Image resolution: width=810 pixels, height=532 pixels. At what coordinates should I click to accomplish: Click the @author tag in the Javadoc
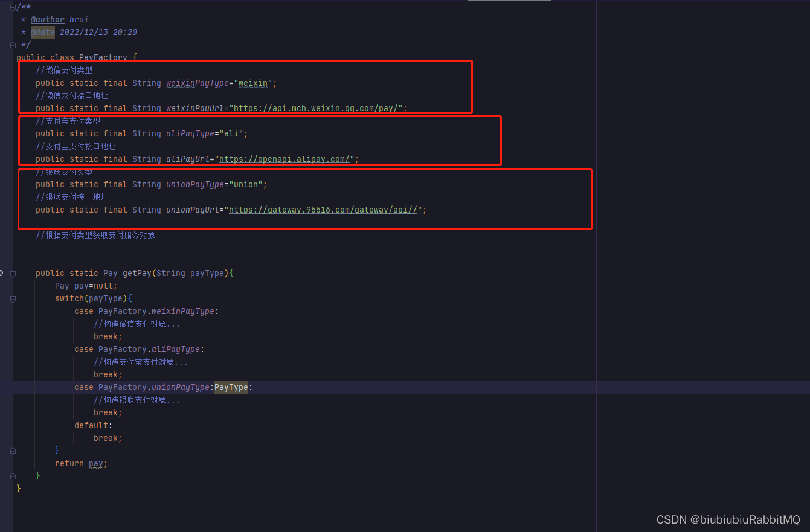pyautogui.click(x=48, y=20)
